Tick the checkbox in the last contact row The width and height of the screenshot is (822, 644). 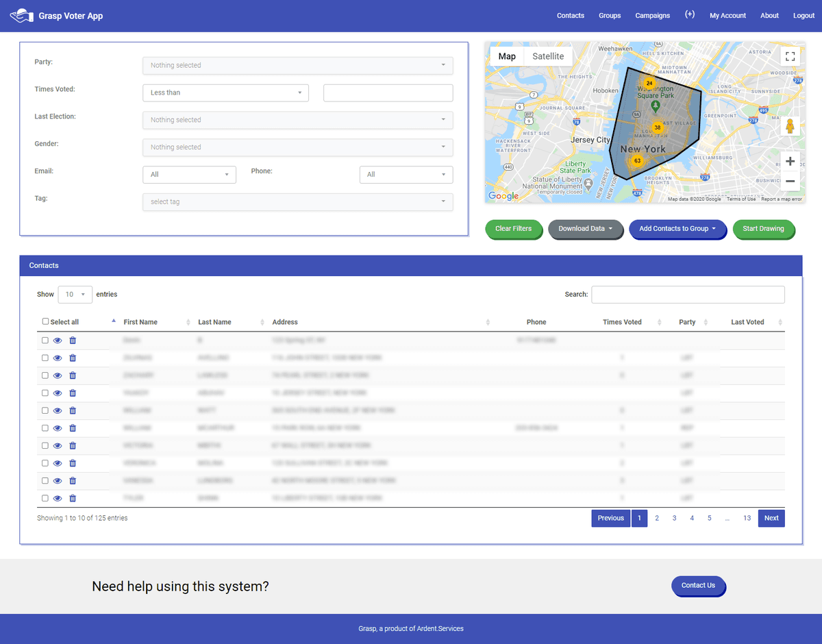pyautogui.click(x=45, y=498)
